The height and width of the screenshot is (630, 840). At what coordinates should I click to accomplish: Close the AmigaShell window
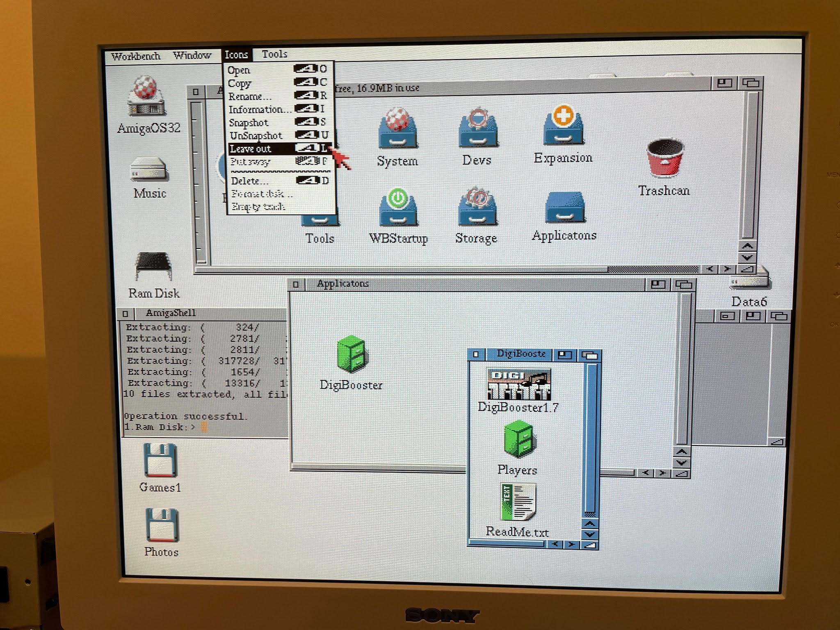(126, 314)
